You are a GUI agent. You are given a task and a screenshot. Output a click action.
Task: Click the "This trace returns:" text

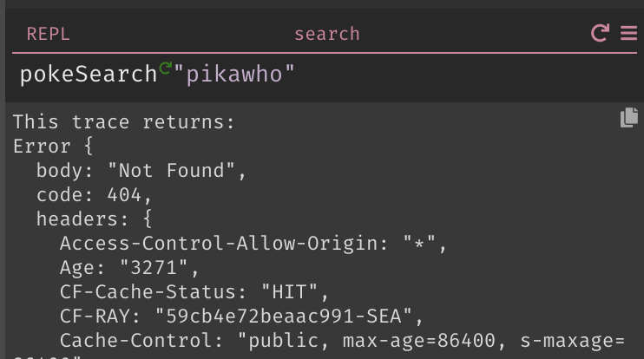[123, 122]
